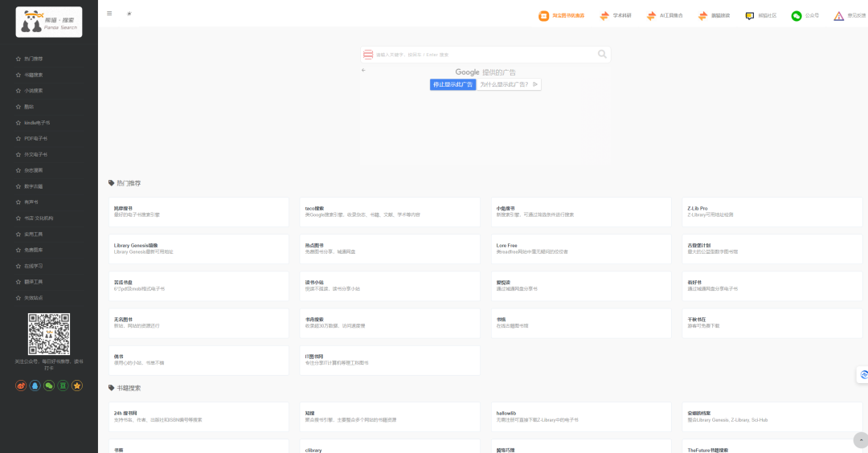The width and height of the screenshot is (868, 453).
Task: Open the Lore Free site card
Action: [x=581, y=249]
